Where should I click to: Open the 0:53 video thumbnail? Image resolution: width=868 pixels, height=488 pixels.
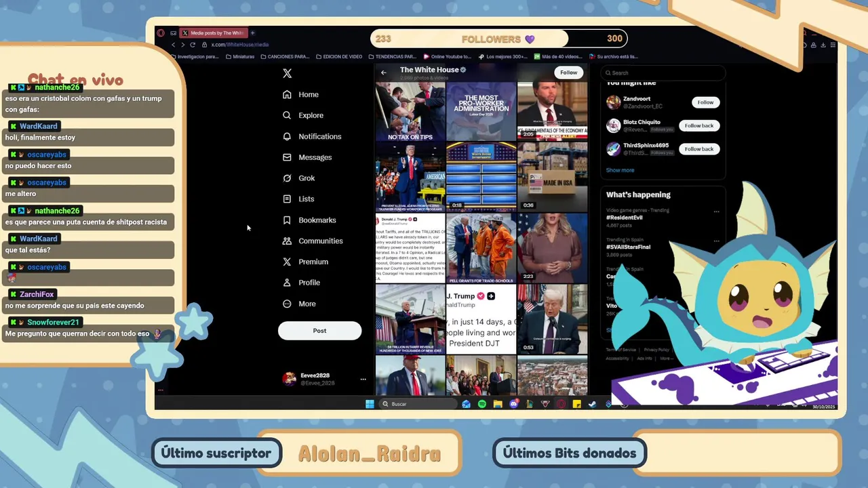[x=552, y=319]
